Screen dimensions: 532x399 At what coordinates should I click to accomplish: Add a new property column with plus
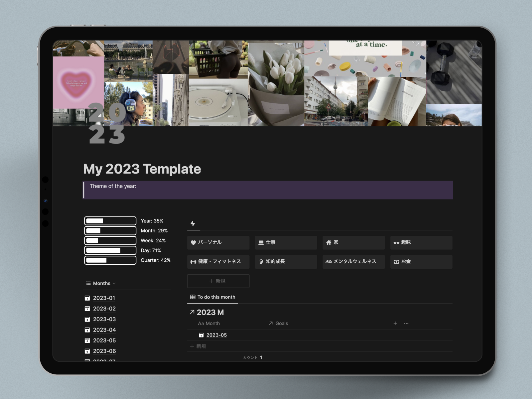click(x=395, y=323)
